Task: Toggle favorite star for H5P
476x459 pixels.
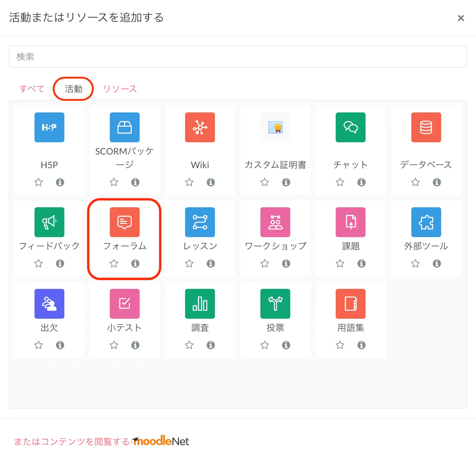Action: (38, 182)
